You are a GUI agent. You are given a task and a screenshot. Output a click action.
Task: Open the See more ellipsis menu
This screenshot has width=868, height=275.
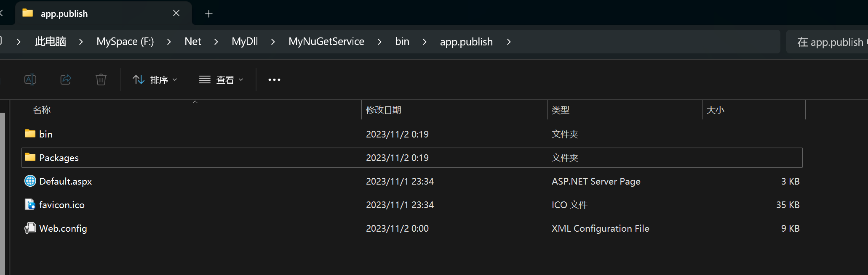274,79
